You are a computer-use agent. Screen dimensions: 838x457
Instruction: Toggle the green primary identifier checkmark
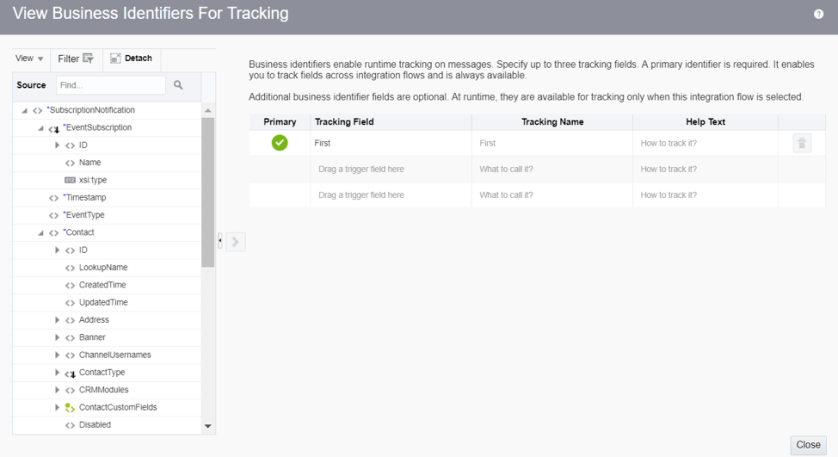point(280,143)
